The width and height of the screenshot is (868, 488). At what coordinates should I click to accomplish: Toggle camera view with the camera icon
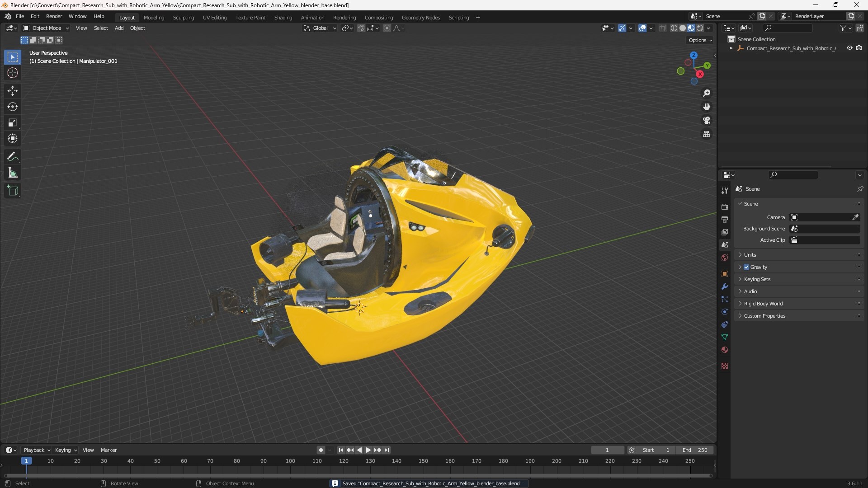point(707,120)
